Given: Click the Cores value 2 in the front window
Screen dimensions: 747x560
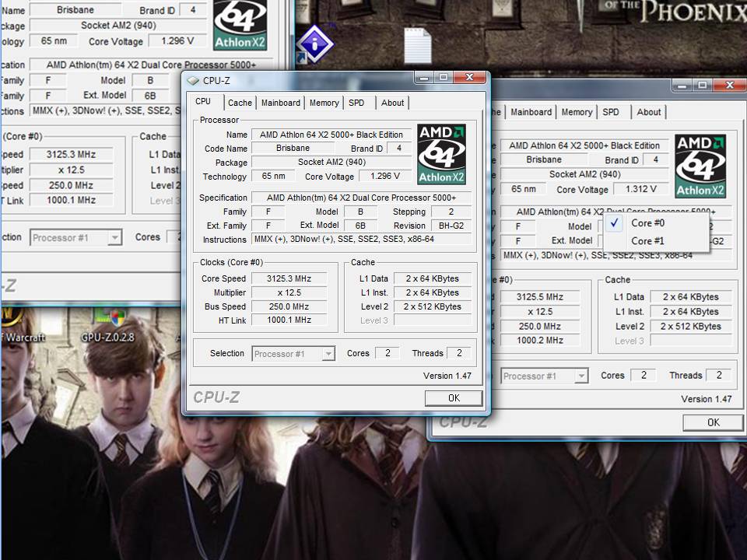Looking at the screenshot, I should coord(388,353).
